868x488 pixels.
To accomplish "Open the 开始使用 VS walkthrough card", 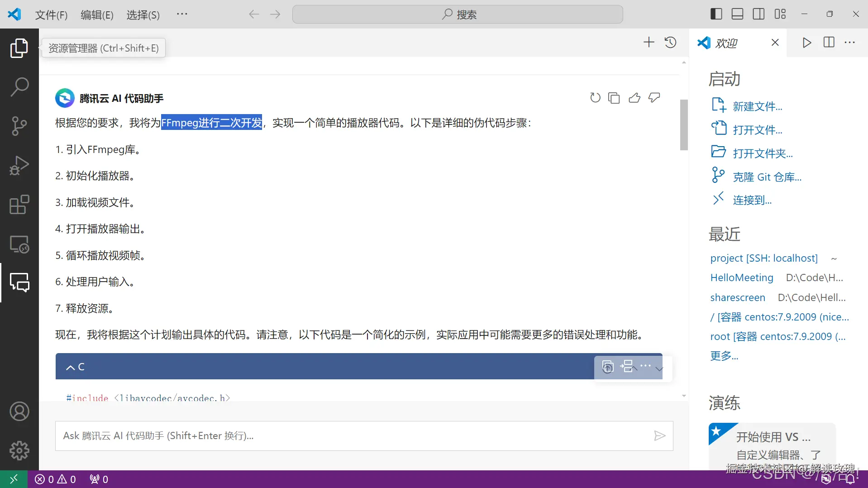I will coord(772,445).
